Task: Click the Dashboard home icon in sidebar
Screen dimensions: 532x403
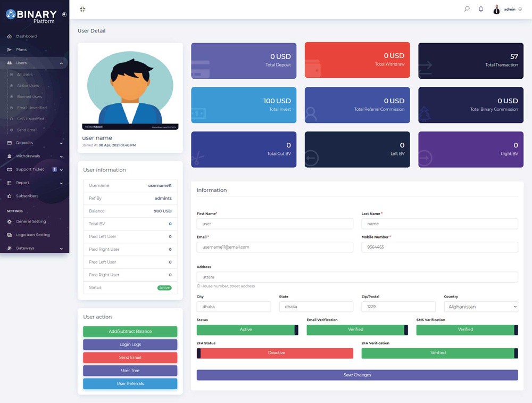Action: 10,36
